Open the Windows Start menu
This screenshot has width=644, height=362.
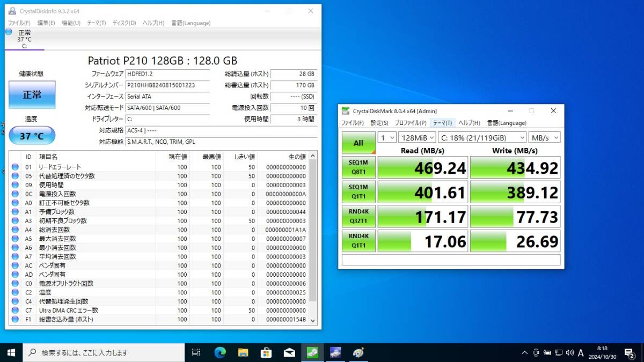point(11,352)
